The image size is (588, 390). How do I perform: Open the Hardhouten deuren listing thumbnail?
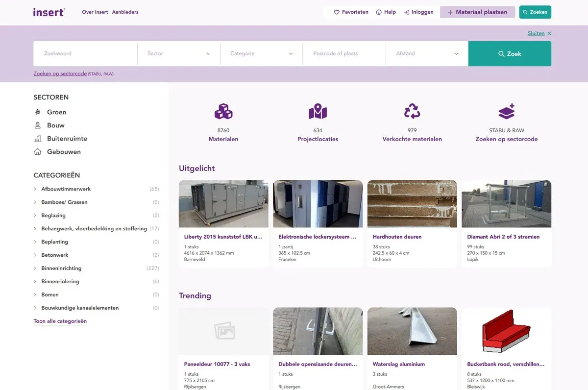click(412, 203)
